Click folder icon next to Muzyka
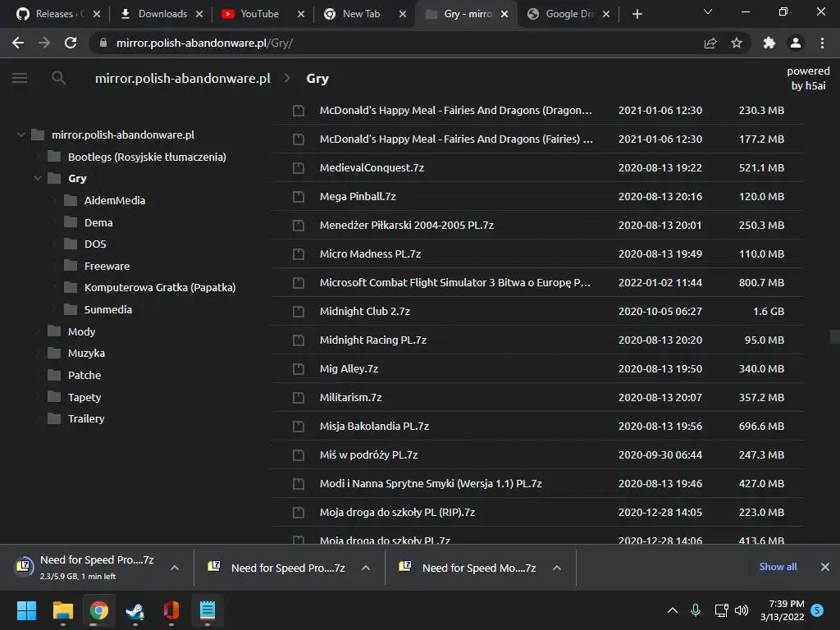Viewport: 840px width, 630px height. point(54,353)
